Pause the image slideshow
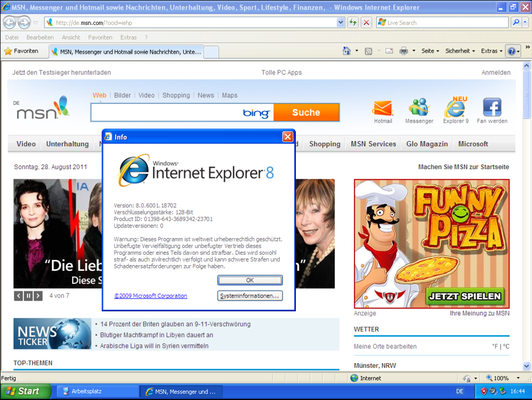The width and height of the screenshot is (532, 400). 28,296
